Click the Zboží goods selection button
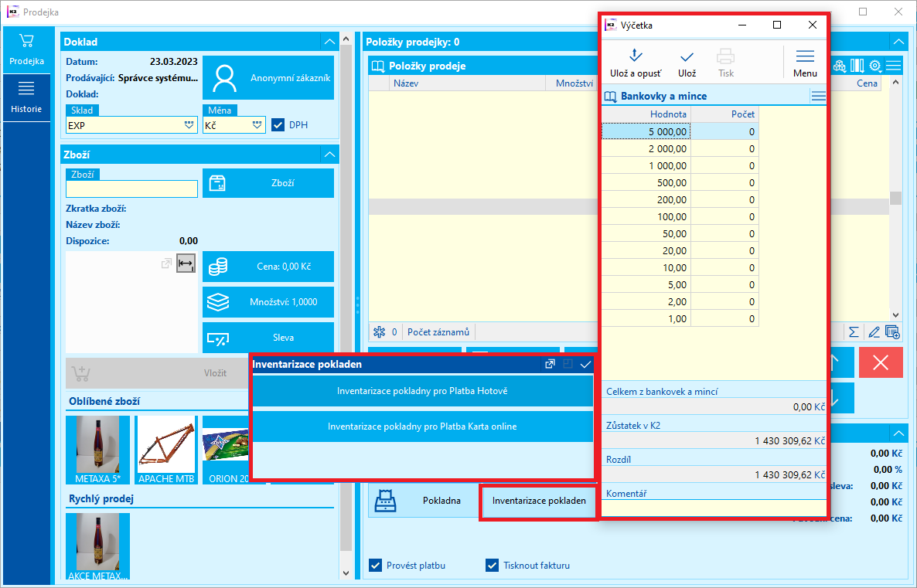 [x=268, y=183]
